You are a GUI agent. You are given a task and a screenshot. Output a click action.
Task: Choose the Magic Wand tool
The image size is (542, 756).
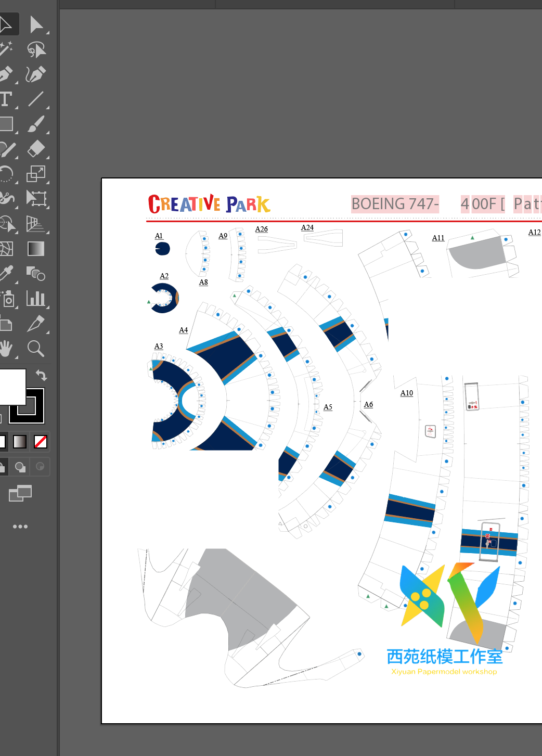click(x=6, y=49)
